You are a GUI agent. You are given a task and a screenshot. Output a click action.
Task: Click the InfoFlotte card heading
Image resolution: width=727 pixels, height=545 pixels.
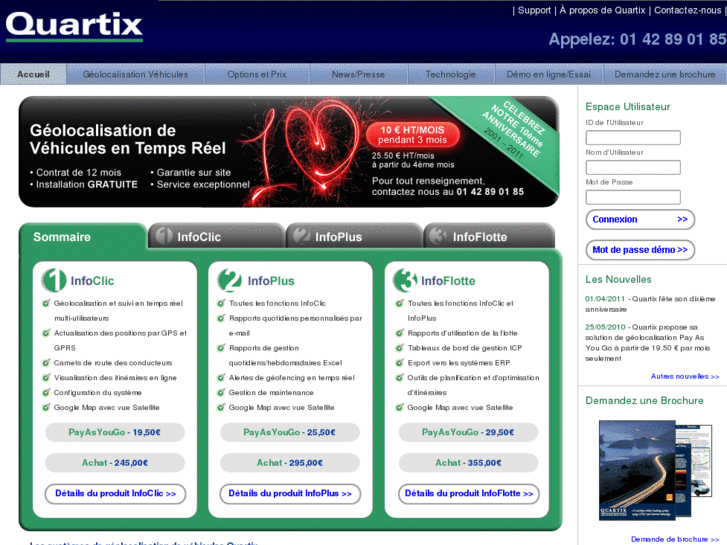click(448, 281)
